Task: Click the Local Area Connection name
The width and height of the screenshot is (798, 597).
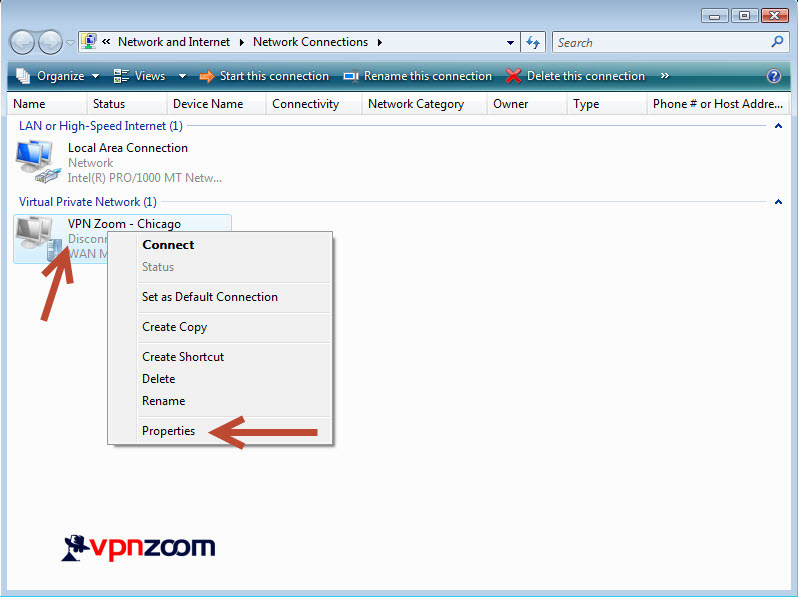Action: coord(128,148)
